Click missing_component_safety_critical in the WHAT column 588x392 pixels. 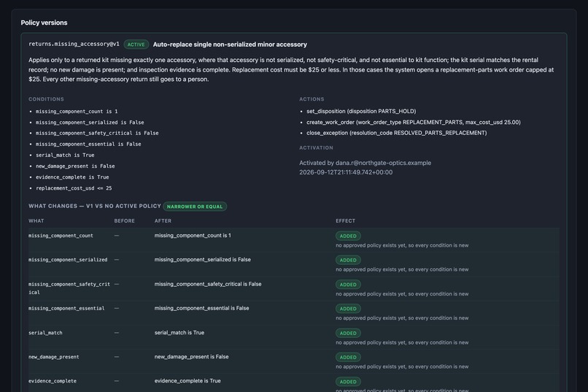[x=69, y=288]
